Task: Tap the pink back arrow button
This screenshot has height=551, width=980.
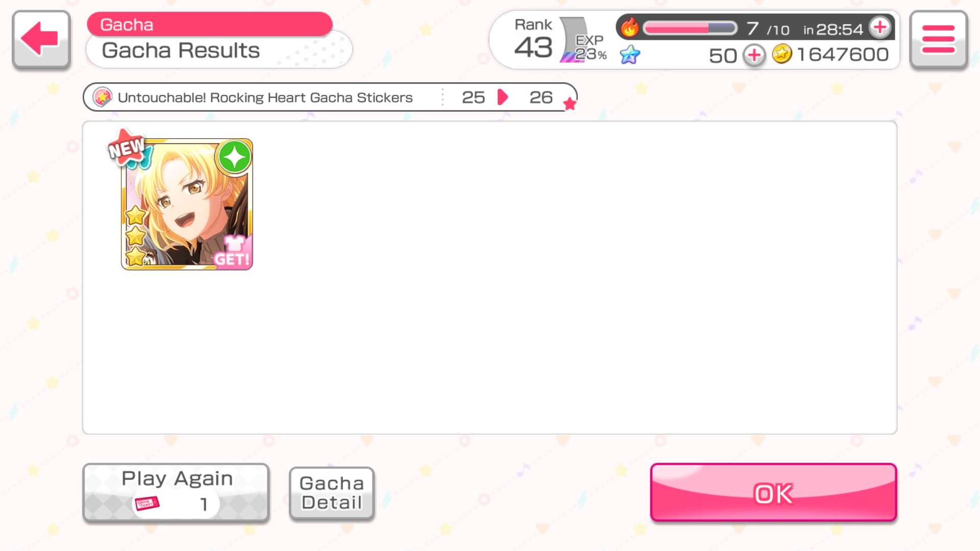Action: (41, 39)
